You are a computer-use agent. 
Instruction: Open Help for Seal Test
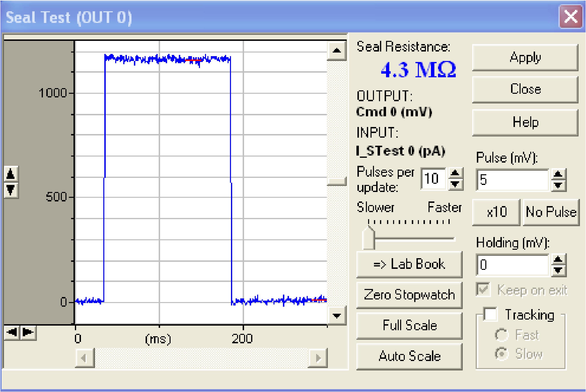[x=525, y=123]
